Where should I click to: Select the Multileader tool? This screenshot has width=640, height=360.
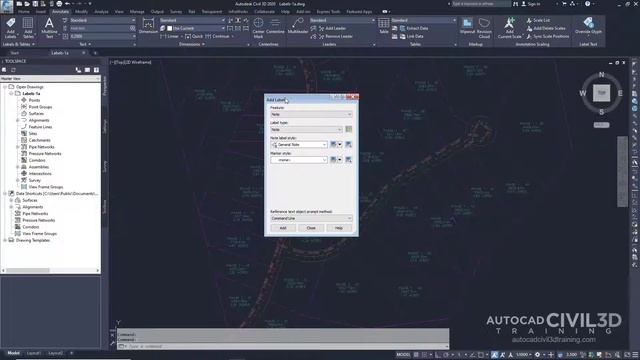pos(298,26)
